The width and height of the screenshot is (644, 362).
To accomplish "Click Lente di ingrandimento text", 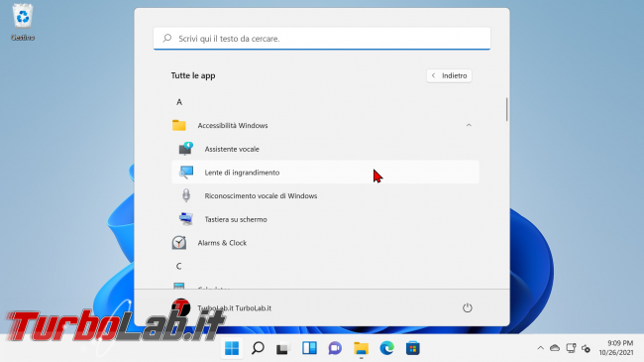I will (x=242, y=173).
